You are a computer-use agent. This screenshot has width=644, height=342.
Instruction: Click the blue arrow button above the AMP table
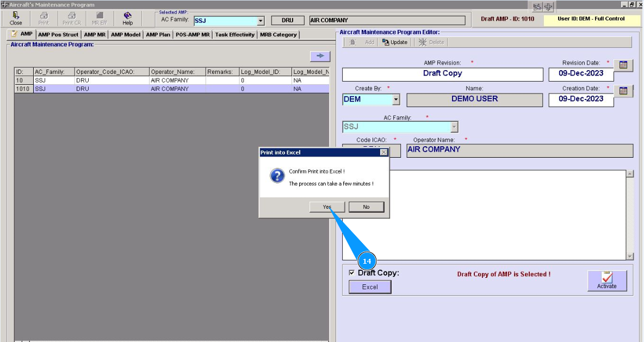(320, 56)
